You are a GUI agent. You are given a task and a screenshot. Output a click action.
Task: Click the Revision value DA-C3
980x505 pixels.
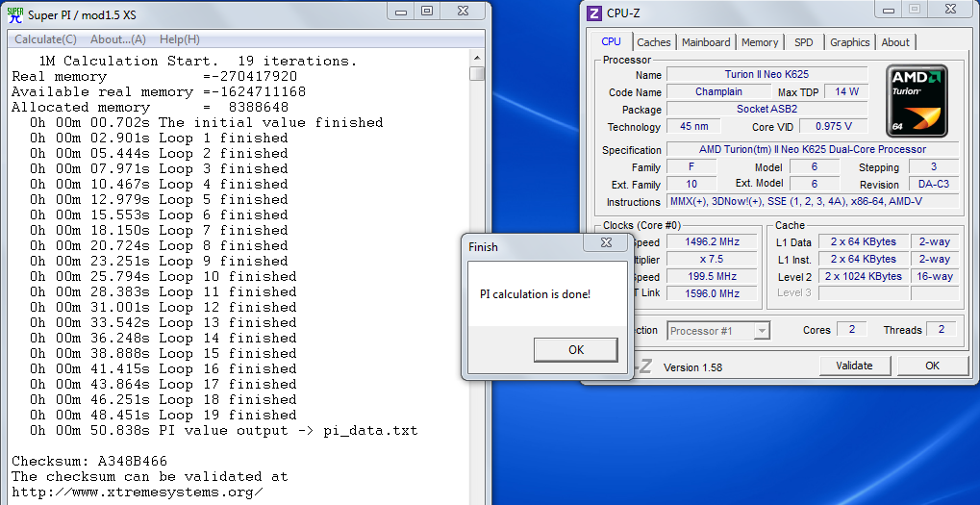[934, 185]
